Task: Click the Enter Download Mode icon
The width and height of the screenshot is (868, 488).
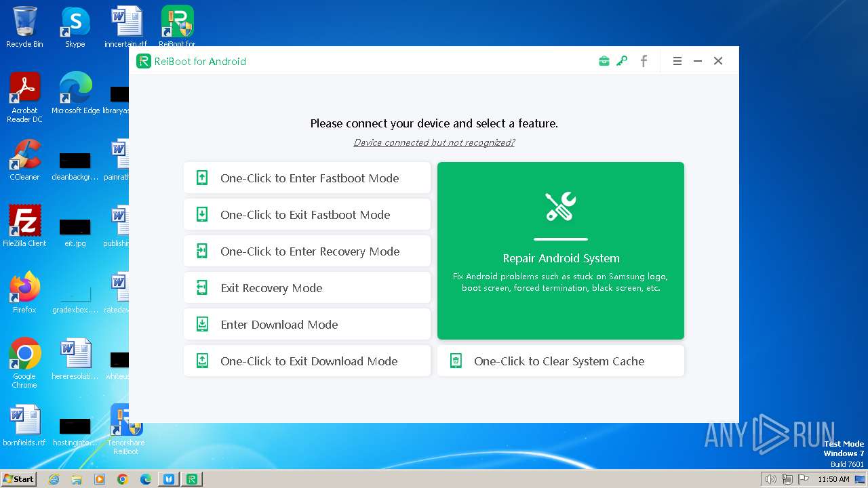Action: [202, 324]
